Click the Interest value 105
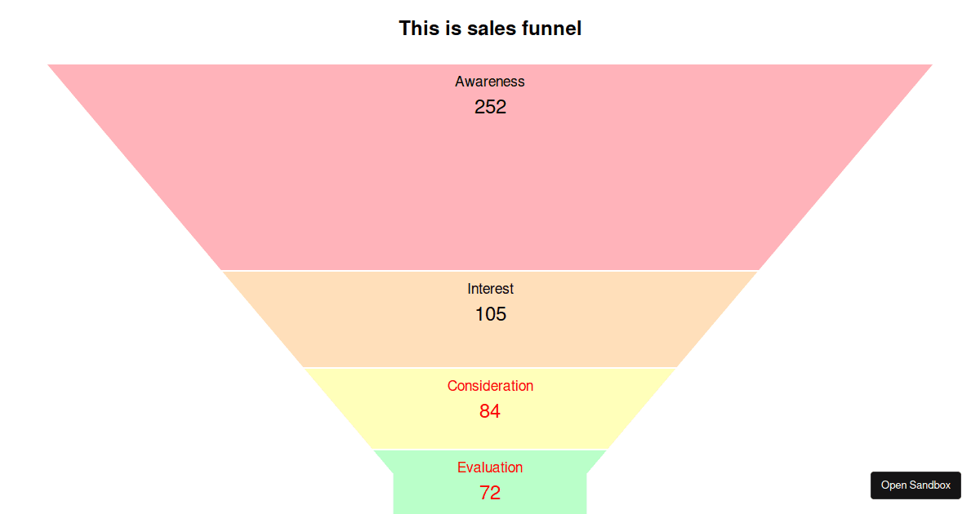Image resolution: width=980 pixels, height=514 pixels. click(x=490, y=314)
